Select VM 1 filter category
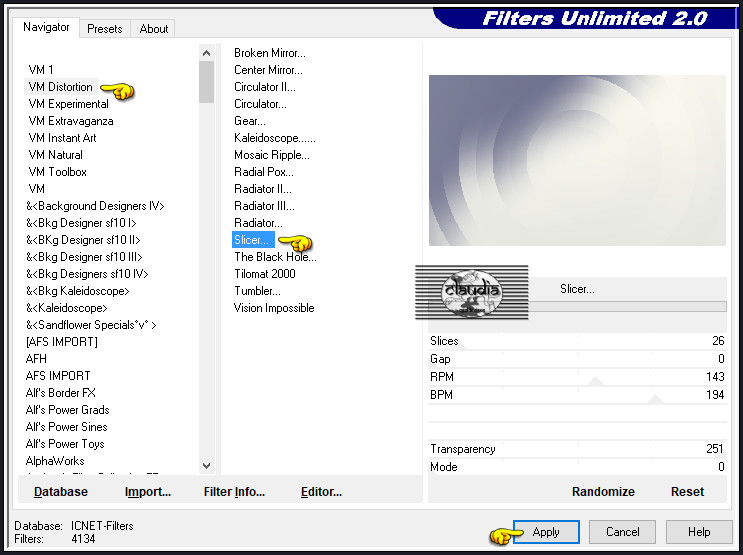This screenshot has height=555, width=743. pos(41,70)
